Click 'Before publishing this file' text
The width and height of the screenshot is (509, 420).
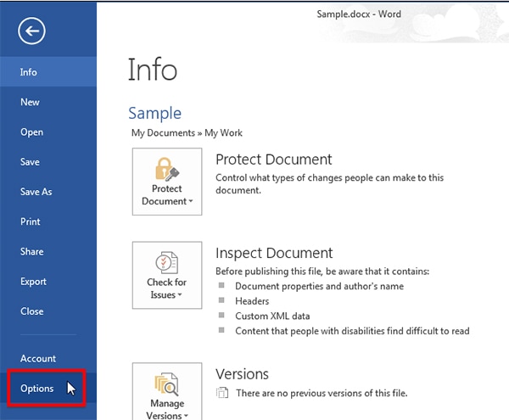point(322,272)
